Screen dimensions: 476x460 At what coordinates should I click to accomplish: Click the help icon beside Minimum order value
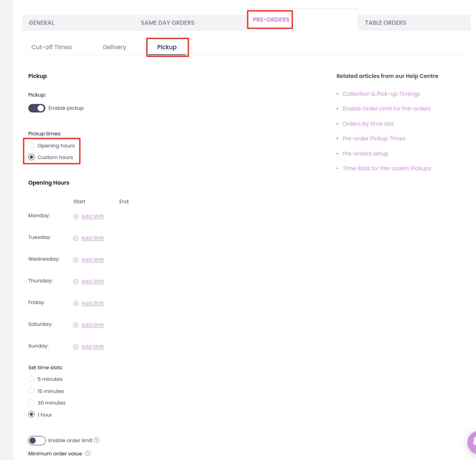coord(88,453)
